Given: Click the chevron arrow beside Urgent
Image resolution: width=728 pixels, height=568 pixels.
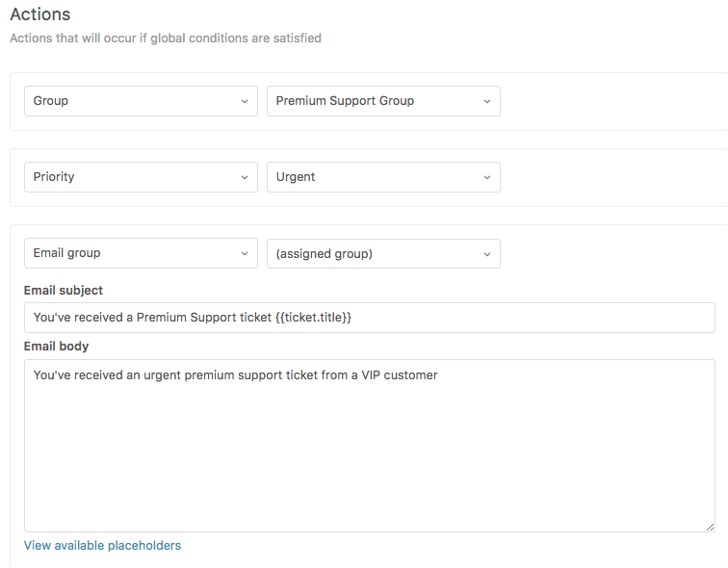Looking at the screenshot, I should tap(486, 177).
